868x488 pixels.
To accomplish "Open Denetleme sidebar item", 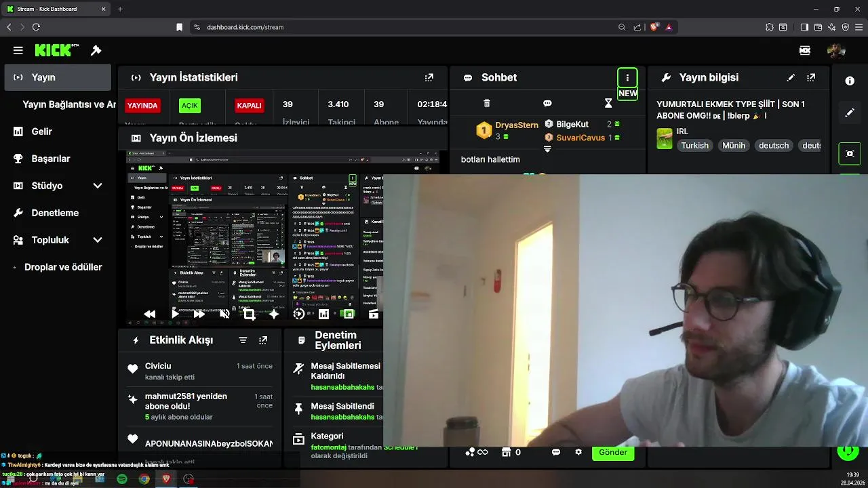I will point(55,213).
